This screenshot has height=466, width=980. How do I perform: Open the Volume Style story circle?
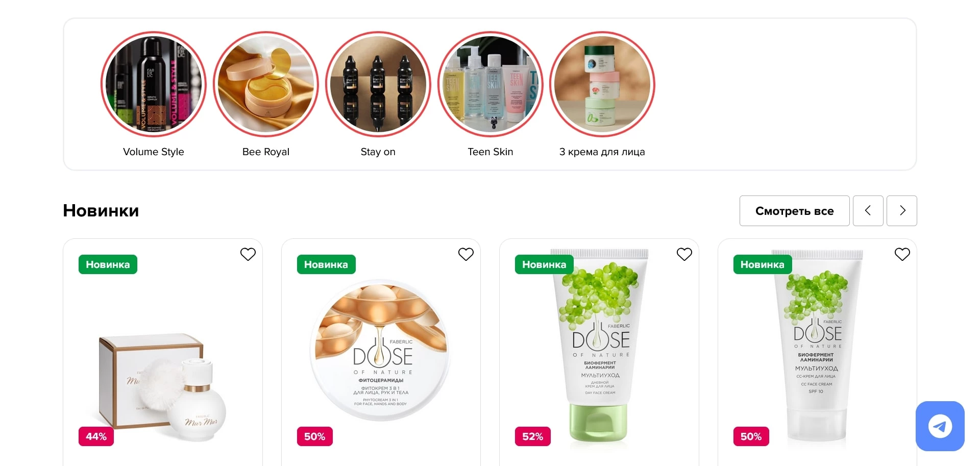tap(154, 84)
